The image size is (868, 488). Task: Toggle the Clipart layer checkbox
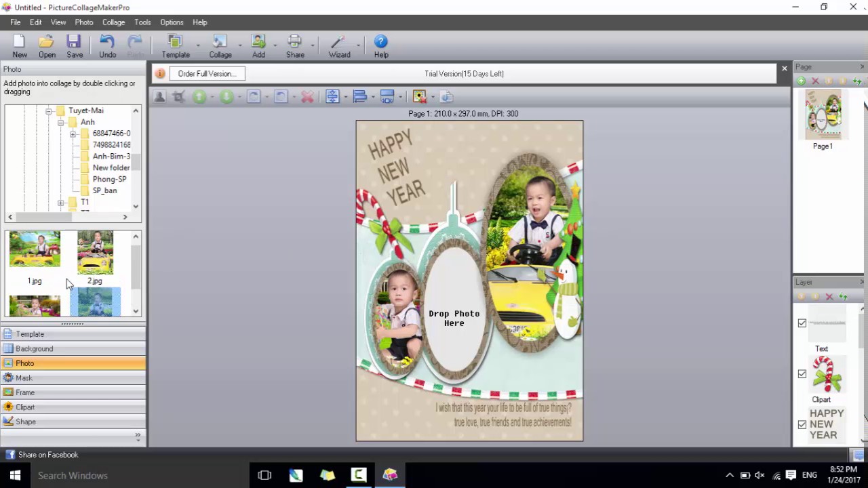[802, 374]
